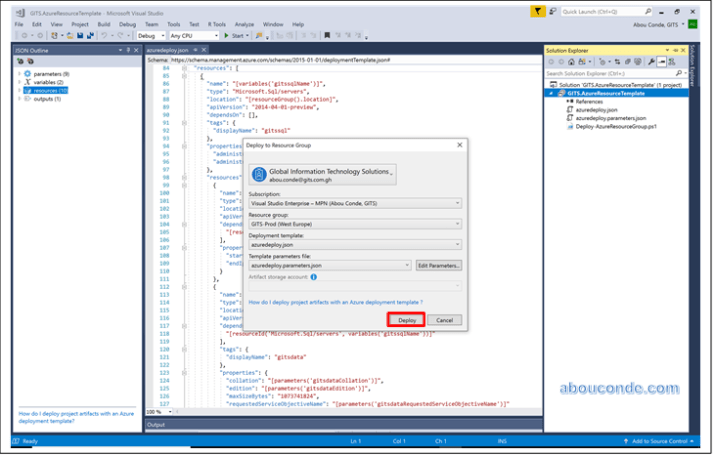Click the account selector in deploy dialog
This screenshot has width=714, height=455.
point(321,175)
